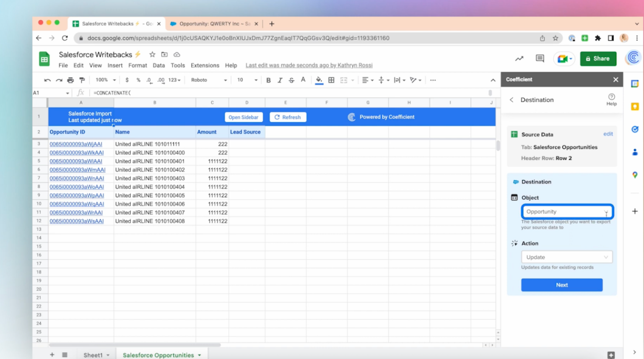Open the Data menu
The width and height of the screenshot is (644, 359).
click(x=158, y=65)
